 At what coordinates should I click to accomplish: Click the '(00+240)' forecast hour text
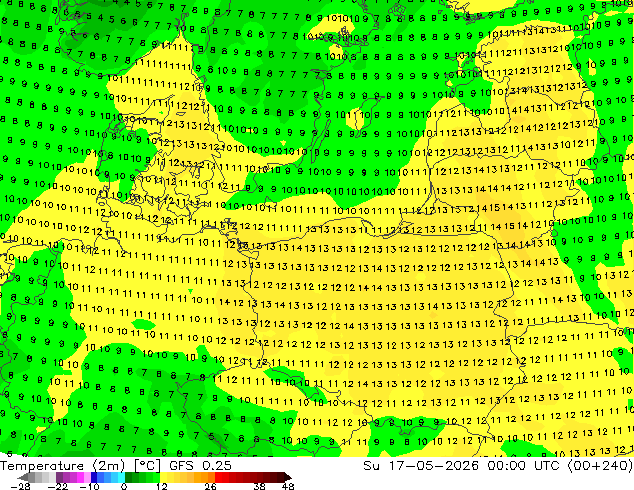click(x=600, y=466)
